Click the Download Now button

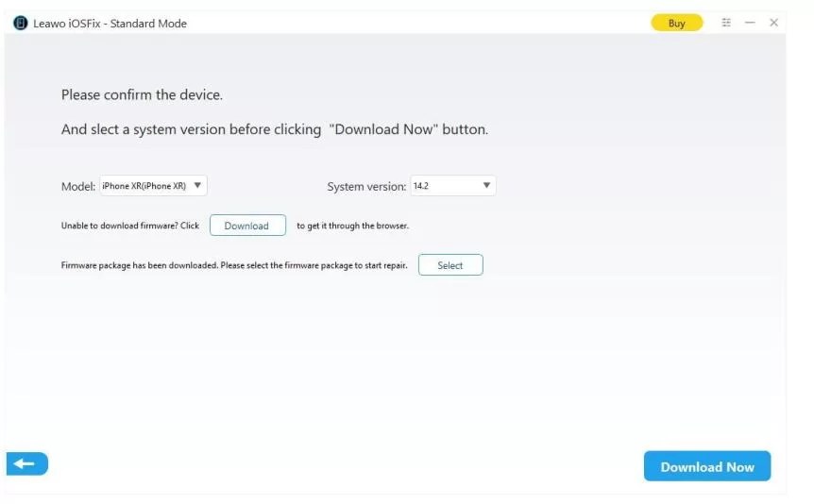pyautogui.click(x=707, y=466)
